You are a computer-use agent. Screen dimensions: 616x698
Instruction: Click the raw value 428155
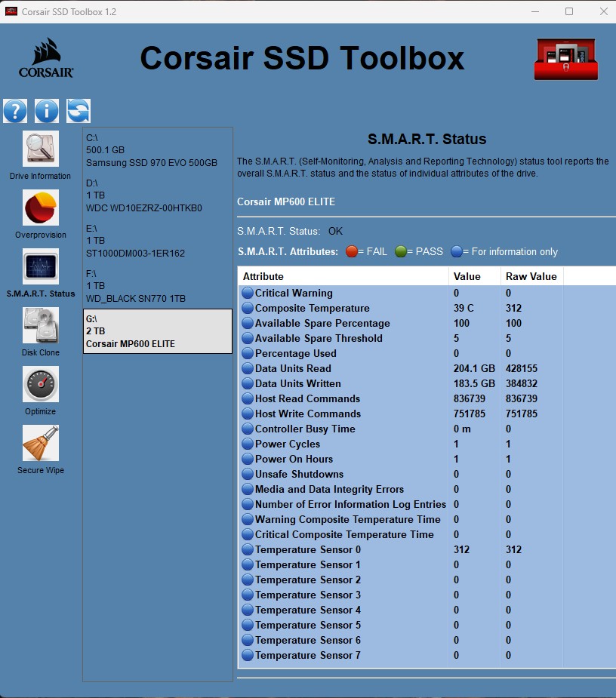[x=522, y=368]
